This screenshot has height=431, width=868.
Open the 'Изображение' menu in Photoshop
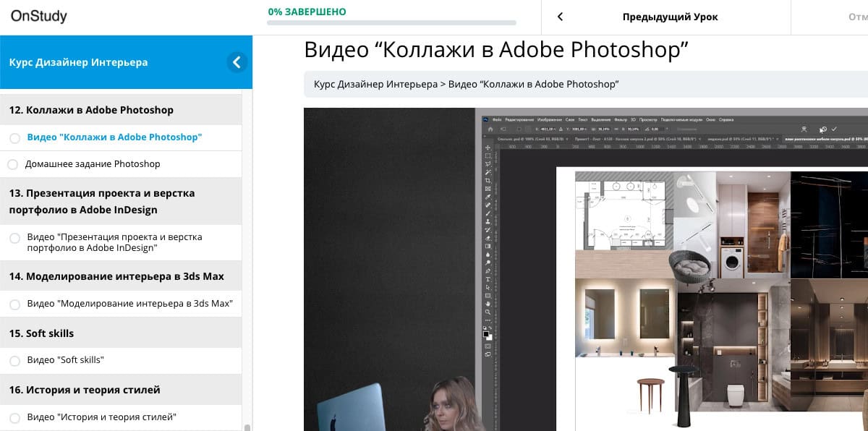click(x=549, y=119)
